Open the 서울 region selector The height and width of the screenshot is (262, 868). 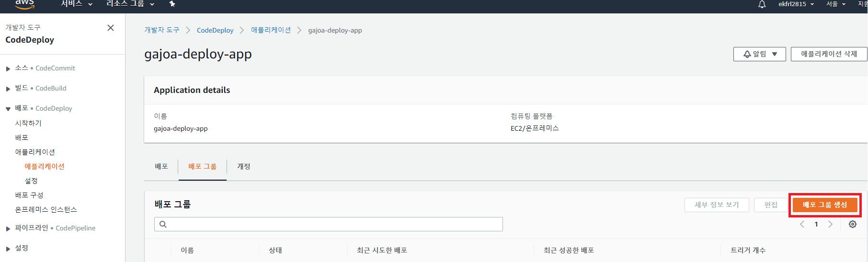click(x=836, y=4)
